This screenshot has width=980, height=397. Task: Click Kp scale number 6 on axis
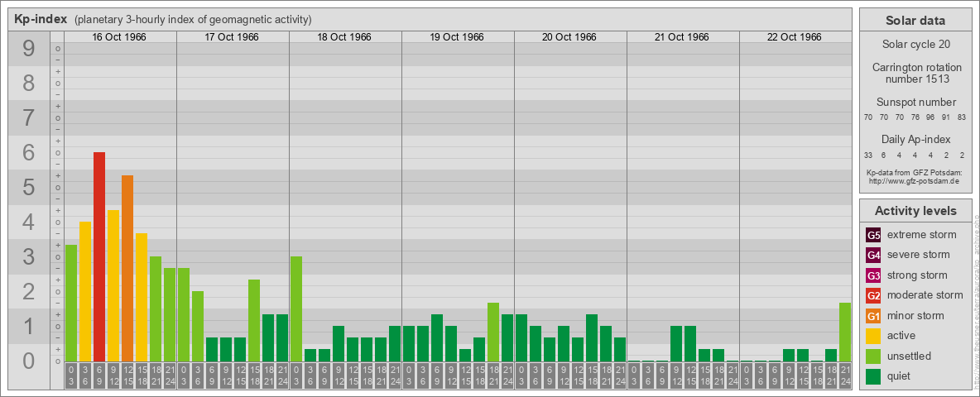click(x=29, y=153)
